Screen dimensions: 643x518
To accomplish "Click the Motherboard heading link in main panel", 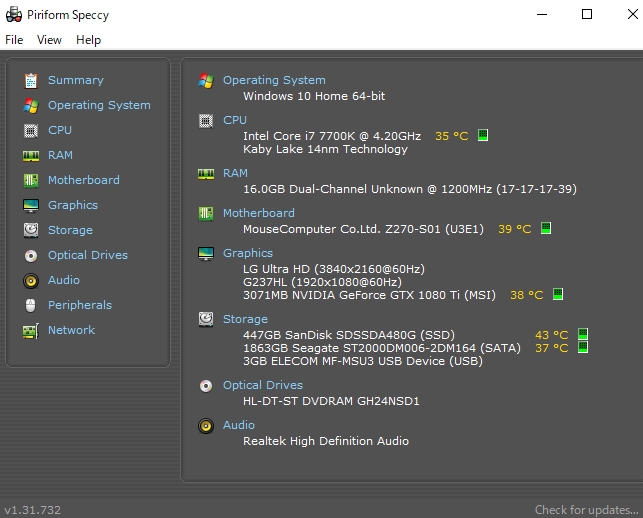I will pos(259,213).
